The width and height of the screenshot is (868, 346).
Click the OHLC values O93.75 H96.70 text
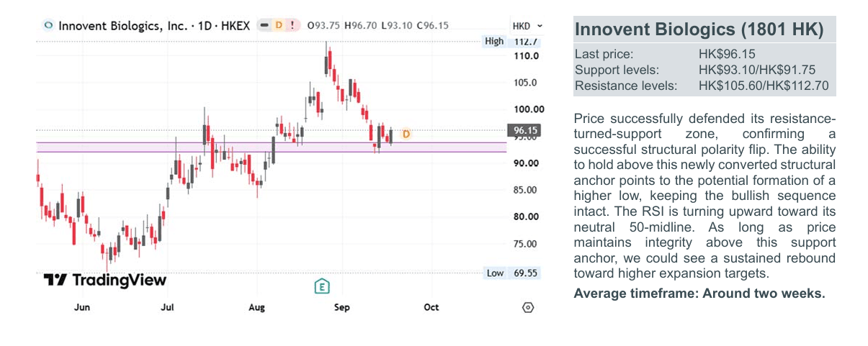[x=342, y=25]
